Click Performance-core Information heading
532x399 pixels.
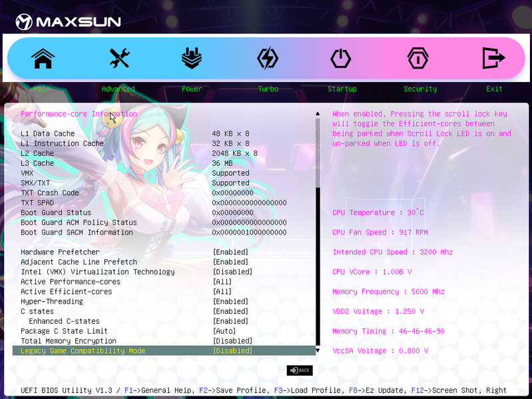[79, 114]
